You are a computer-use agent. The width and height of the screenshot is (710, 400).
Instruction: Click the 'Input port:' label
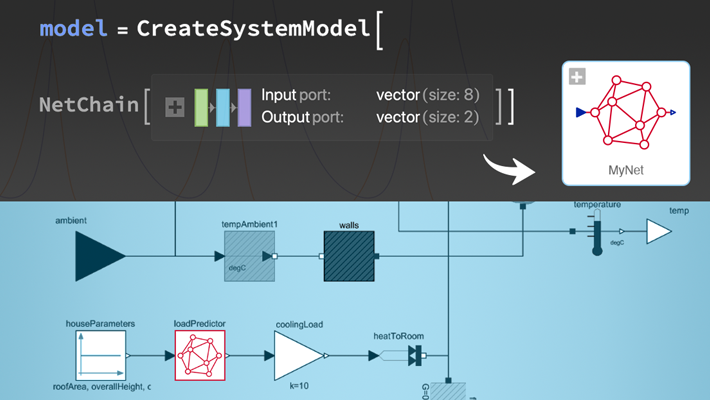click(x=296, y=95)
